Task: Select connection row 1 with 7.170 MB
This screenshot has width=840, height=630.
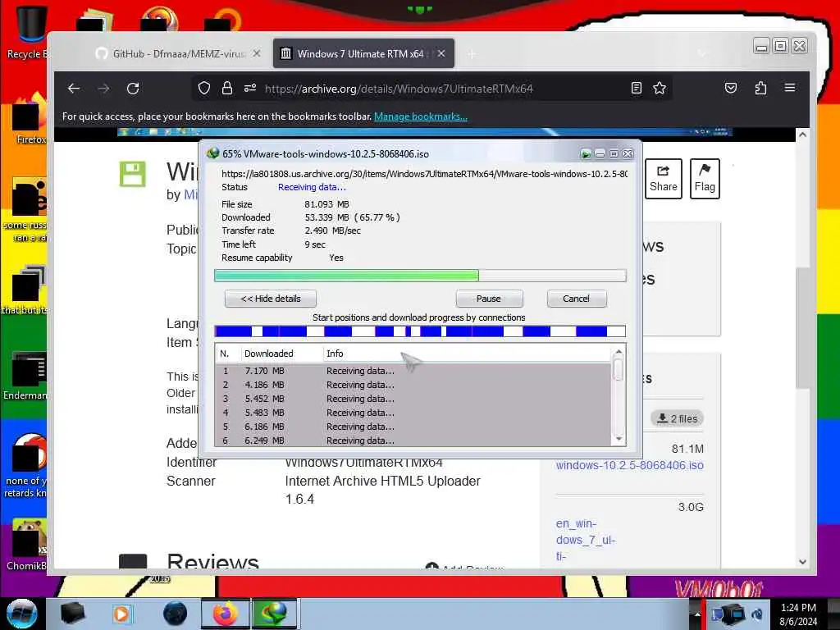Action: pos(413,371)
